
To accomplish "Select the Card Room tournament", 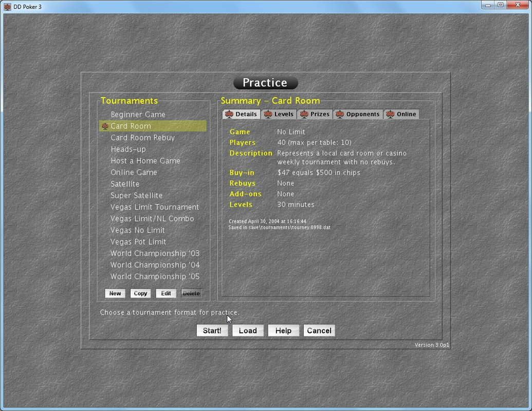I will (153, 126).
